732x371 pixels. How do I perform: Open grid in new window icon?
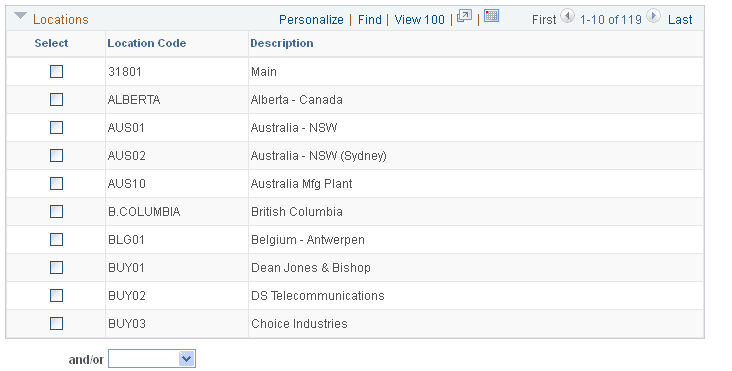pyautogui.click(x=464, y=16)
